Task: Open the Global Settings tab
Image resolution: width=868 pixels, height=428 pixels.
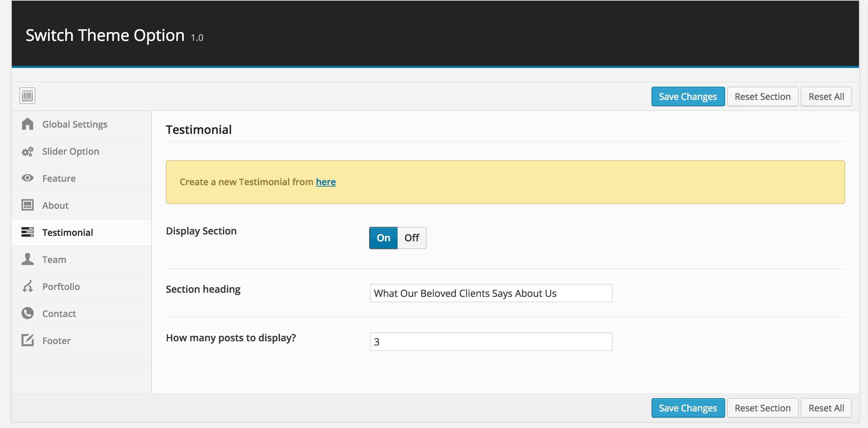Action: [x=75, y=124]
